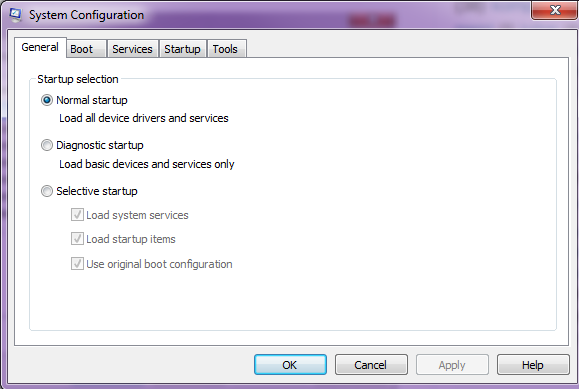The image size is (579, 389).
Task: Click the Normal startup label text
Action: pyautogui.click(x=92, y=100)
